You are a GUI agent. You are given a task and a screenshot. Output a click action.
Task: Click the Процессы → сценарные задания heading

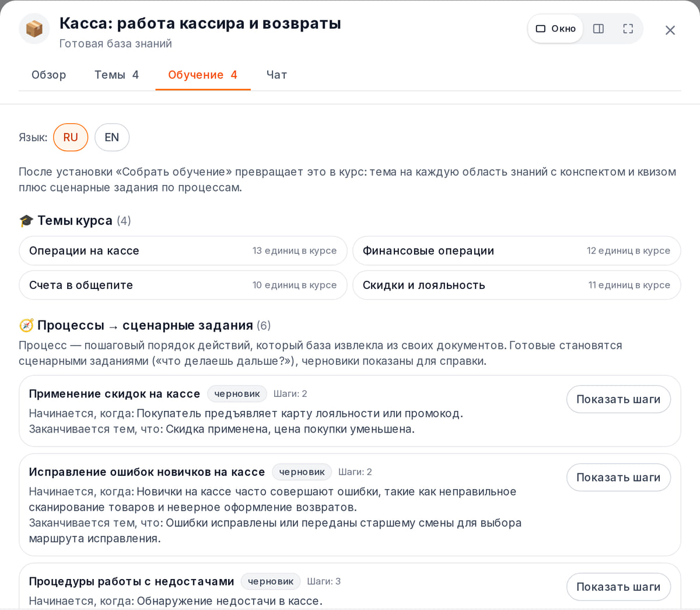(145, 325)
